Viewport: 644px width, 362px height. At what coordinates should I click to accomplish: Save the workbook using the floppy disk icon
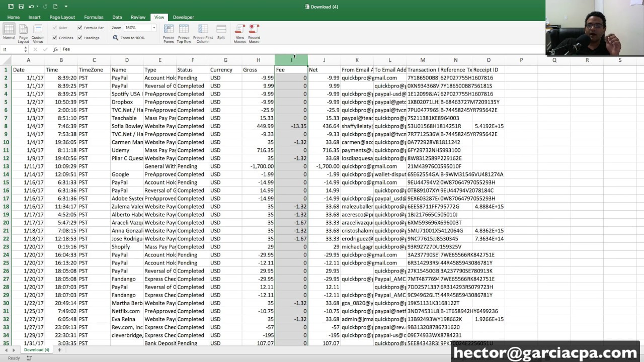coord(21,7)
